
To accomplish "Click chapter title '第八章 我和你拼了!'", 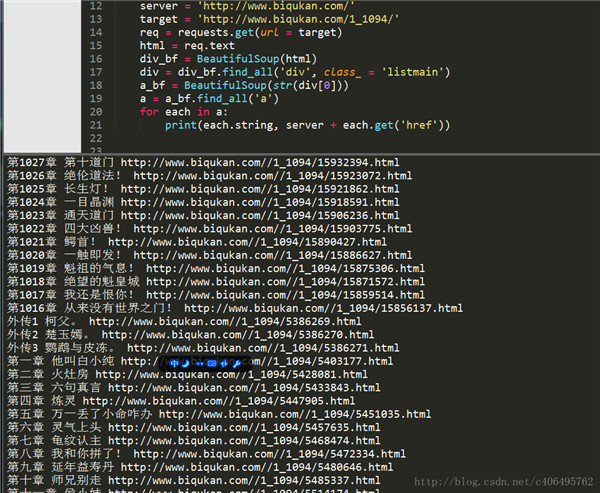I will pyautogui.click(x=64, y=454).
